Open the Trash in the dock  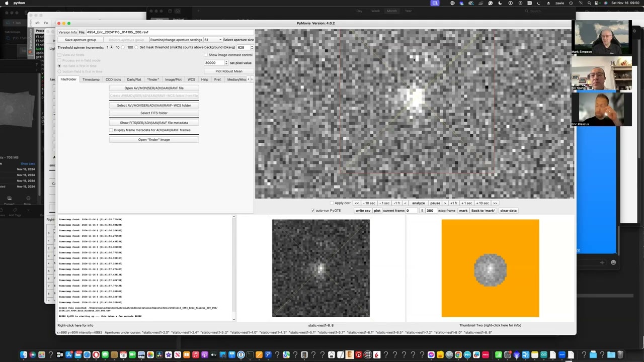[x=620, y=355]
